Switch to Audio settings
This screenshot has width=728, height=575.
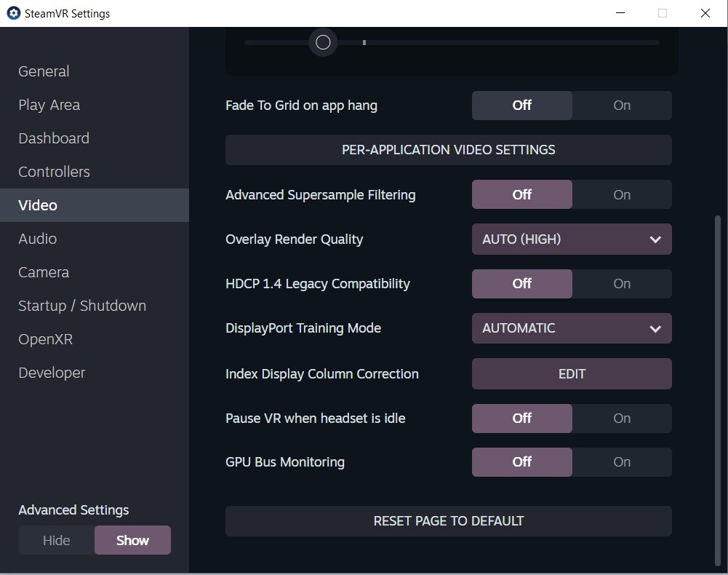pyautogui.click(x=95, y=239)
